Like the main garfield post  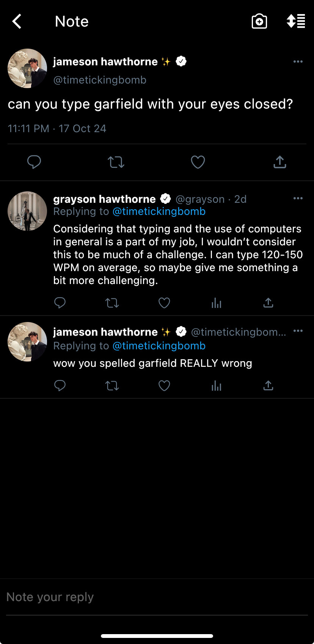[198, 162]
